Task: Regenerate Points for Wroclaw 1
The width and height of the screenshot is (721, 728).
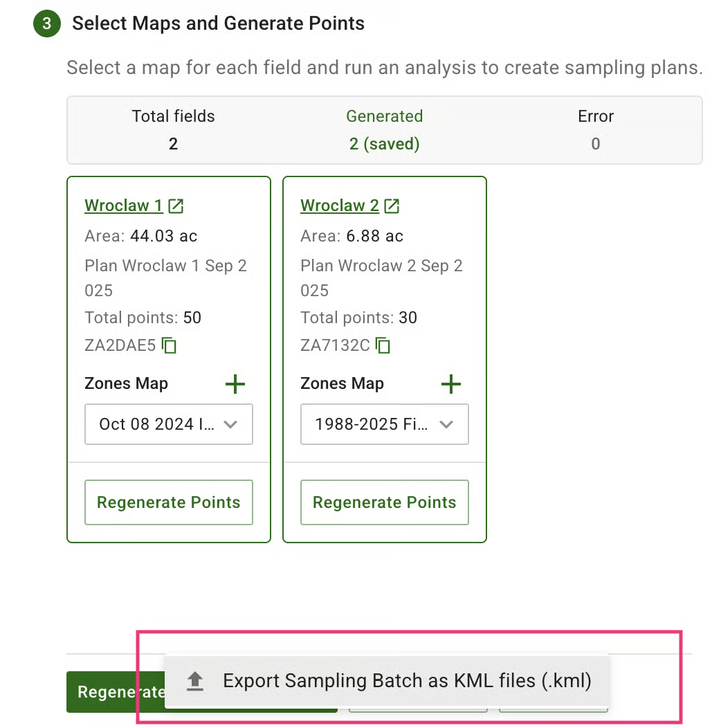Action: (x=168, y=502)
